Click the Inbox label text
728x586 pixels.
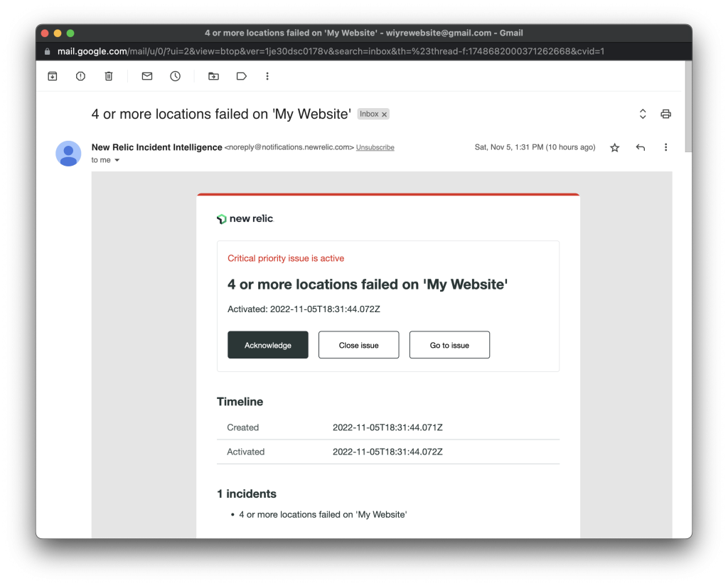click(369, 114)
